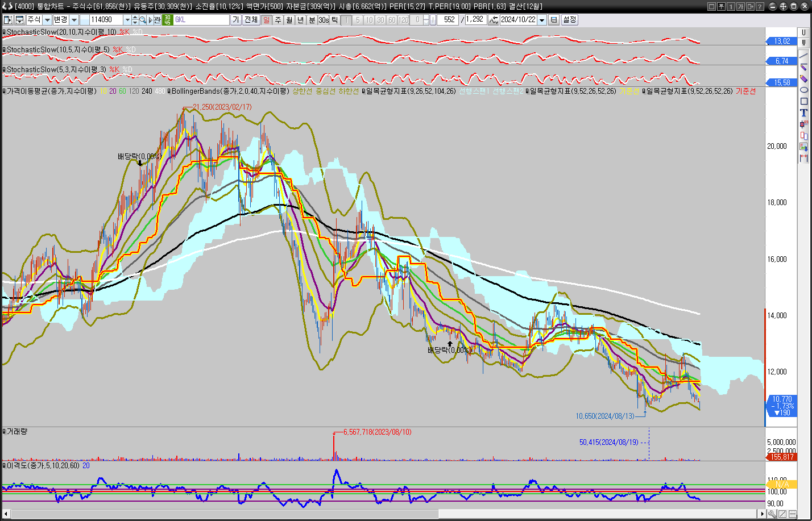The width and height of the screenshot is (812, 521).
Task: Toggle the 30s seconds period button
Action: pos(324,20)
